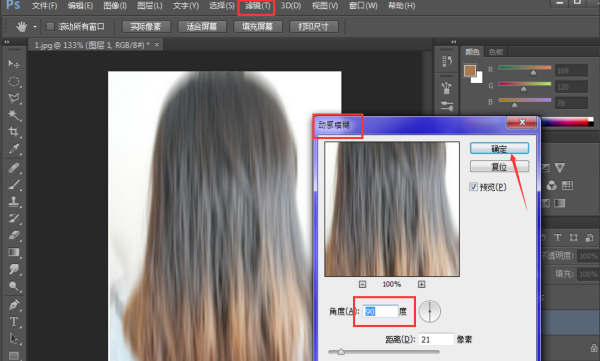This screenshot has width=600, height=361.
Task: Open the History panel icon
Action: 447,61
